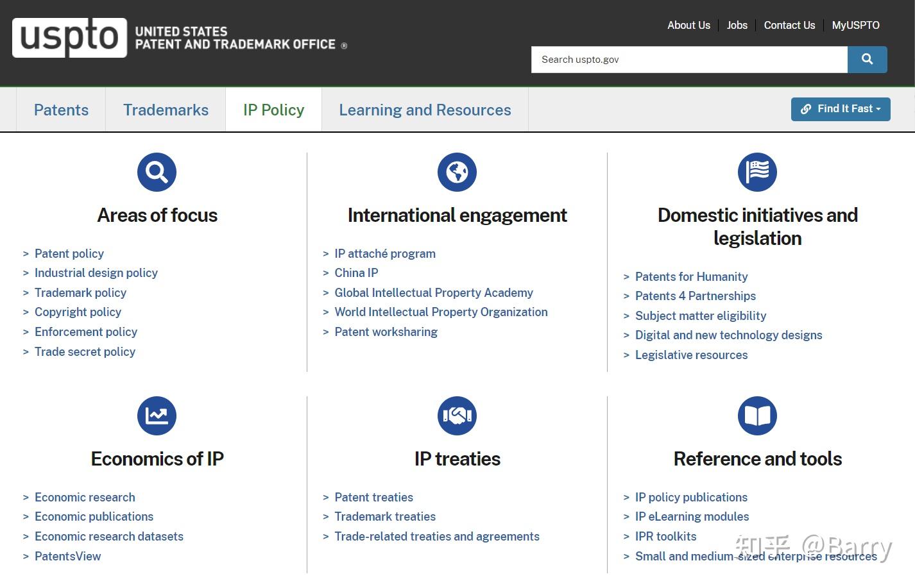
Task: Open the Patents navigation tab
Action: coord(61,110)
